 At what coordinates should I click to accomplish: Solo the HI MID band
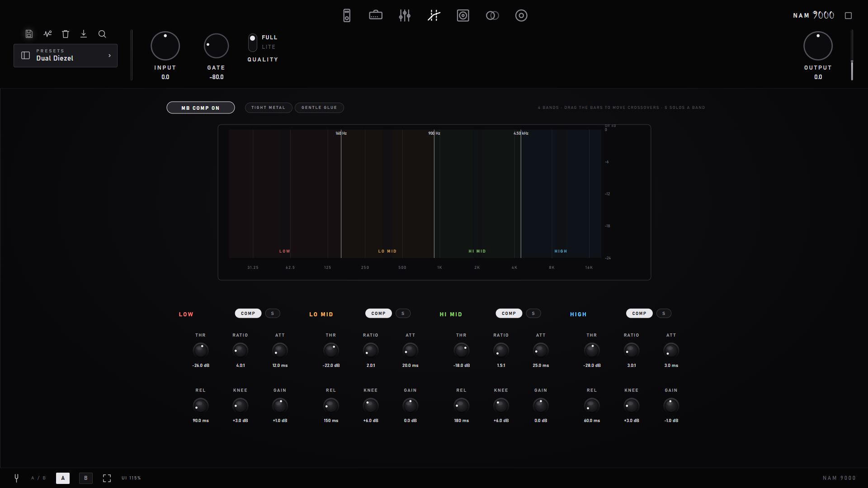pyautogui.click(x=533, y=314)
